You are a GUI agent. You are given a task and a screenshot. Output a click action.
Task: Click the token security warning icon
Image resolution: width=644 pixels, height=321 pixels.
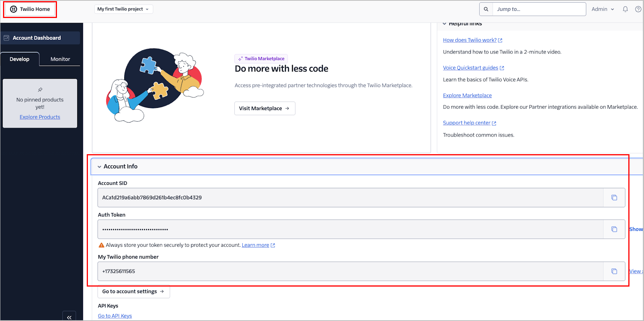tap(101, 245)
